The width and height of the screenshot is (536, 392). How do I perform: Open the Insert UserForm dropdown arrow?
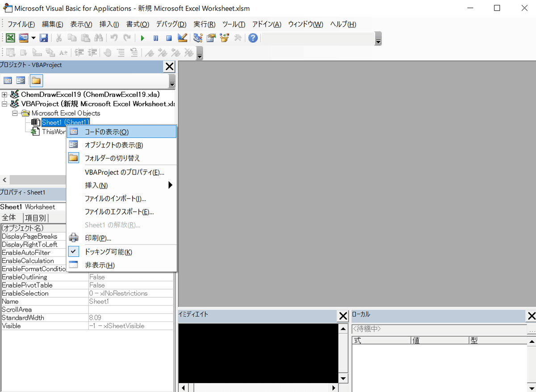[33, 38]
